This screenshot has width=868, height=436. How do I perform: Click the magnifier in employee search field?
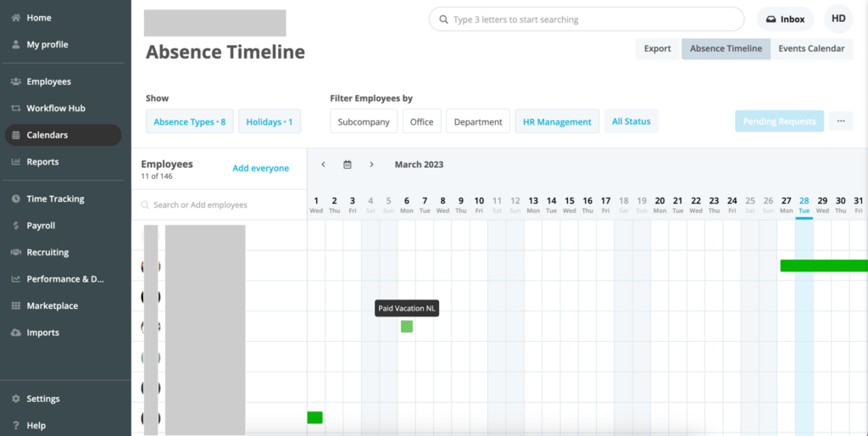pyautogui.click(x=145, y=205)
